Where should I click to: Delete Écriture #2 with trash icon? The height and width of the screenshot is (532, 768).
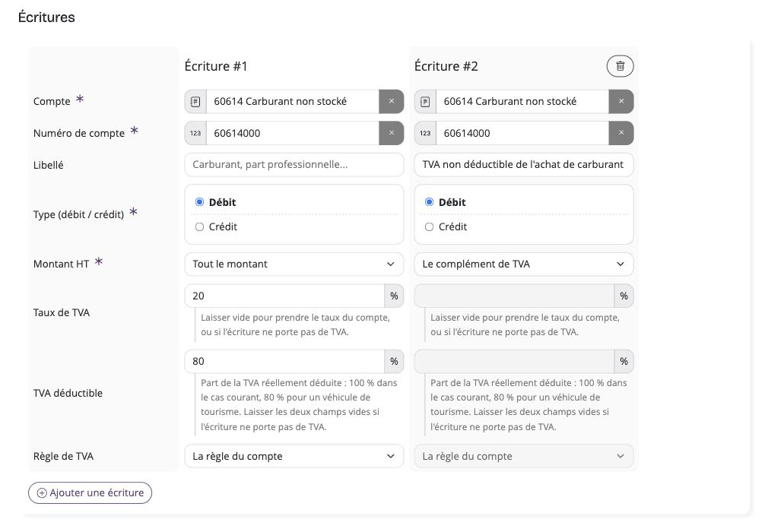click(620, 66)
